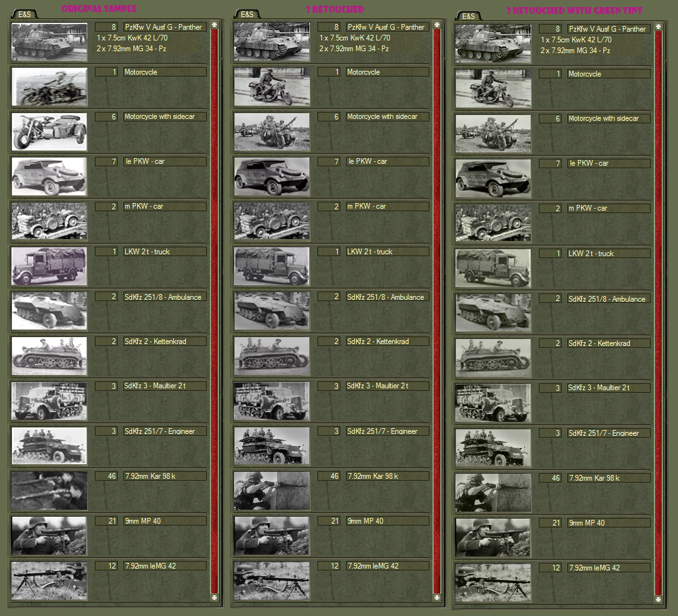
Task: Click '2 x 7.92mm MG 34 - Pz' in Green Tint panel
Action: pyautogui.click(x=575, y=51)
